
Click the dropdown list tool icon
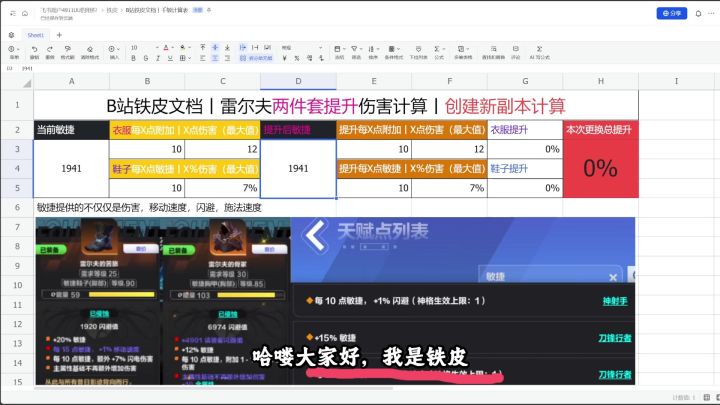coord(418,51)
